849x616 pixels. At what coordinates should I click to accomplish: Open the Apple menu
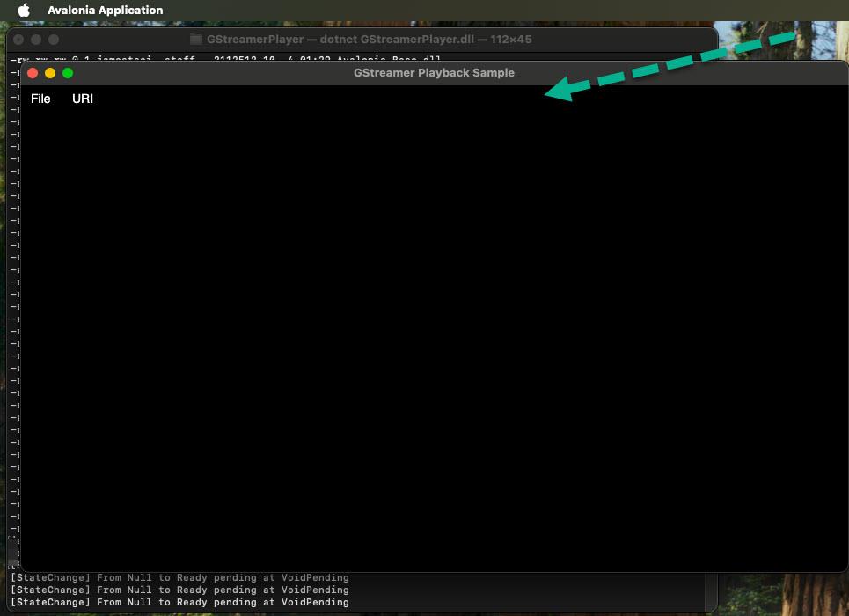point(24,11)
